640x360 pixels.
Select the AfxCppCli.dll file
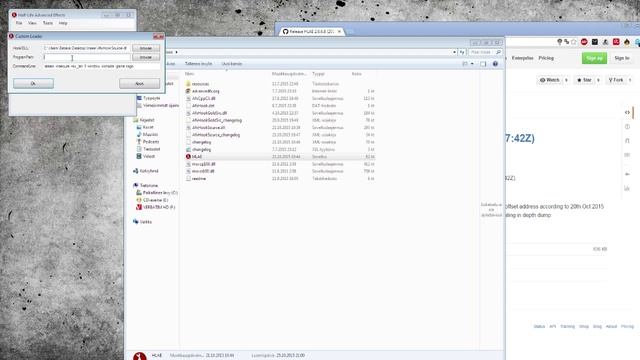[204, 99]
